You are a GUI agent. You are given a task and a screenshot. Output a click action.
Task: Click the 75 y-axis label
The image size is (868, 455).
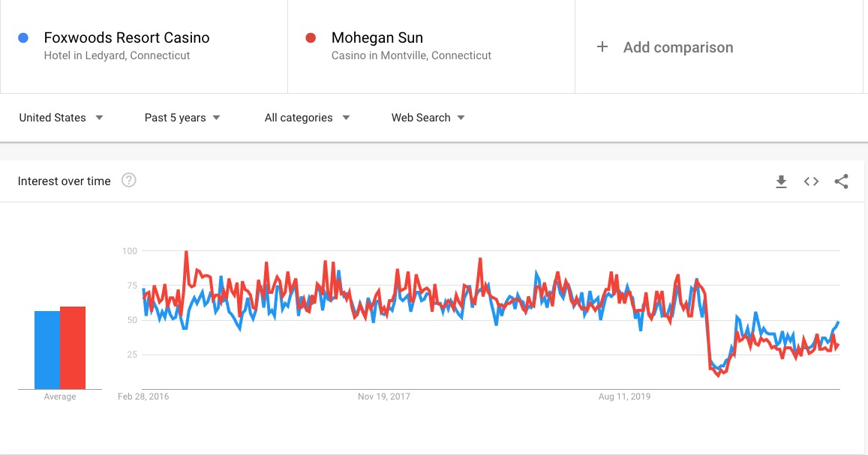point(132,286)
